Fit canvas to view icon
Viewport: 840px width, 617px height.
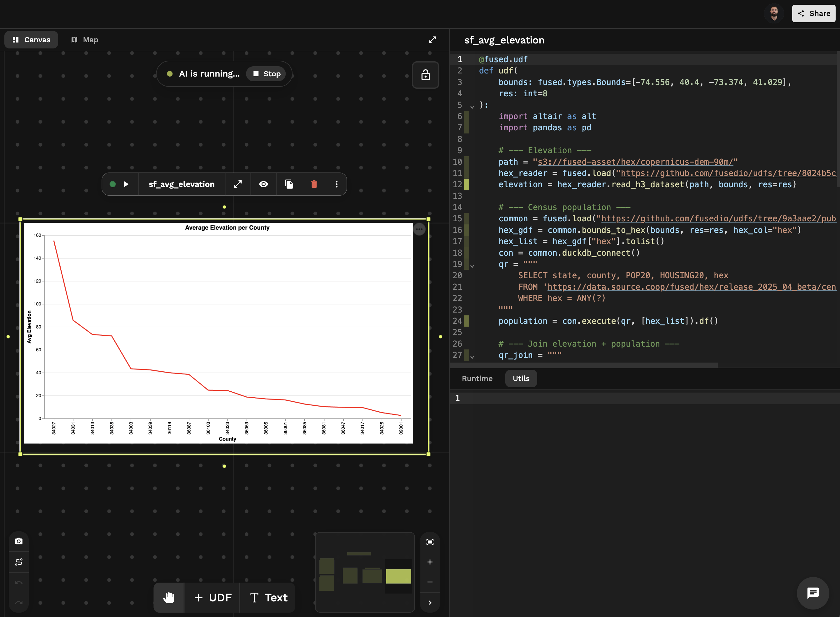(430, 542)
